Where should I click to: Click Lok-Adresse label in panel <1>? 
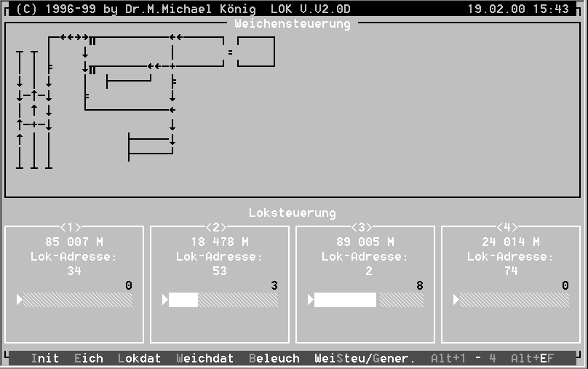click(x=74, y=256)
